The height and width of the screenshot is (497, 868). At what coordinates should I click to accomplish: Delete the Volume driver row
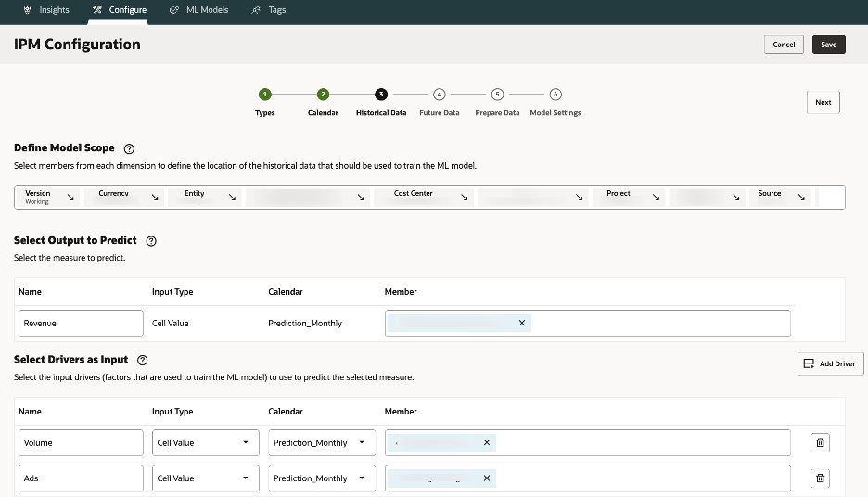point(820,443)
